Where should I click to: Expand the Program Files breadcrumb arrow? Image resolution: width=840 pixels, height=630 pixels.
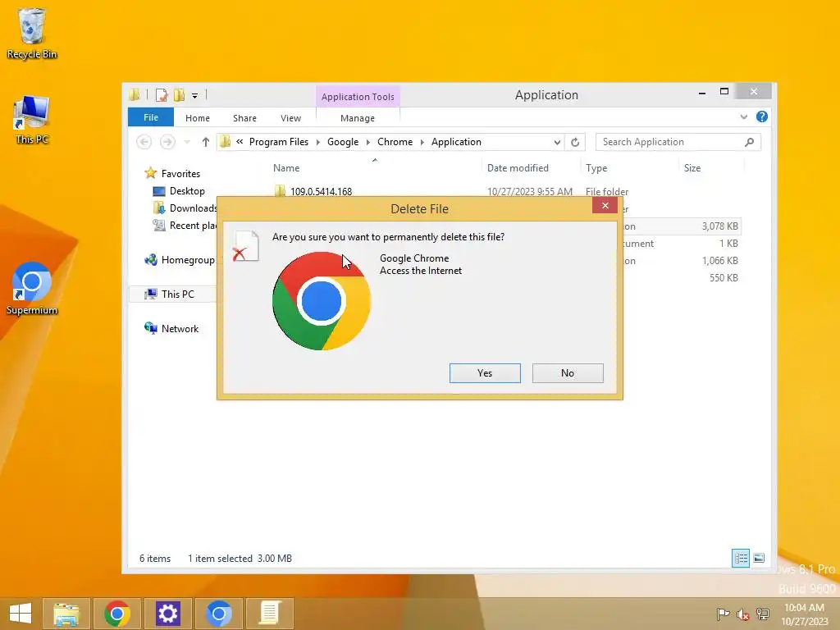[x=318, y=142]
